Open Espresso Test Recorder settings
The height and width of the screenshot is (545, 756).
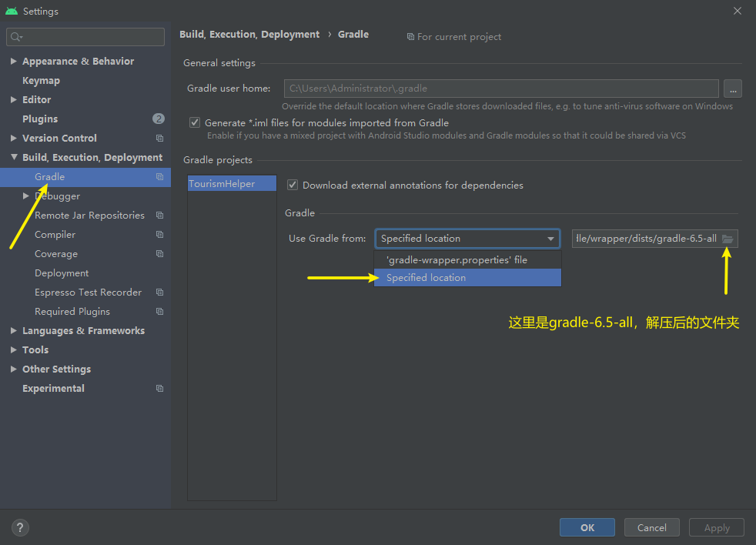pos(89,293)
